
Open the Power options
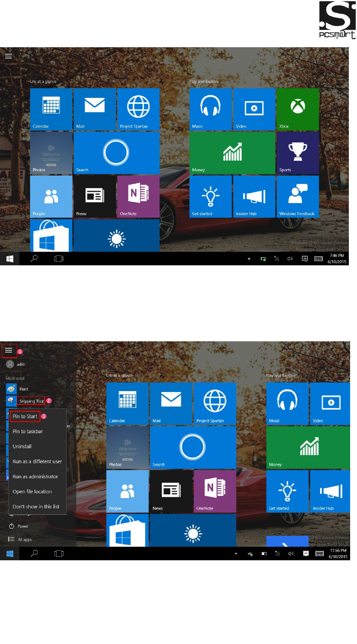pyautogui.click(x=18, y=526)
